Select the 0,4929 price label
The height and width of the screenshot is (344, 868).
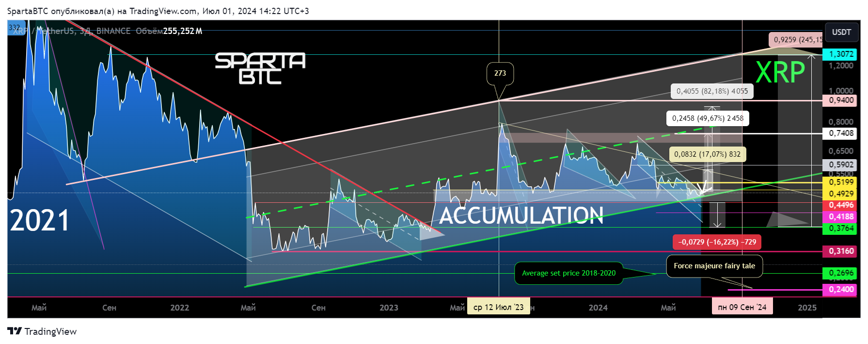point(840,194)
